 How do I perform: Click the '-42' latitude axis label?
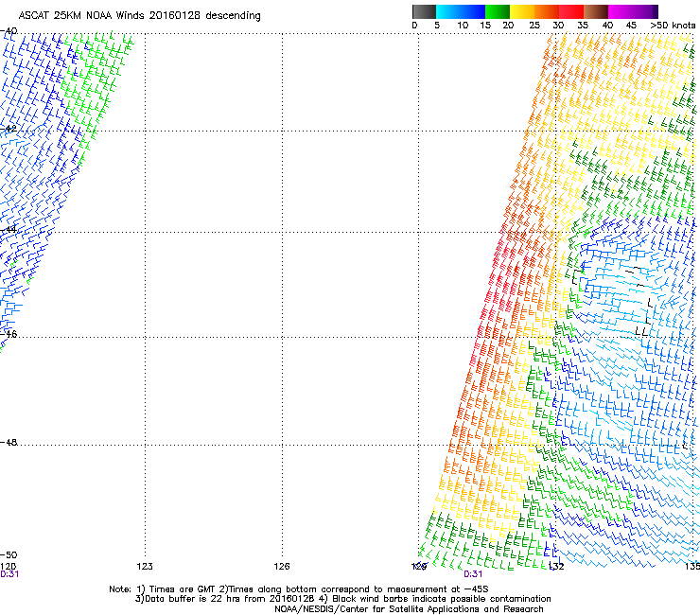point(9,129)
